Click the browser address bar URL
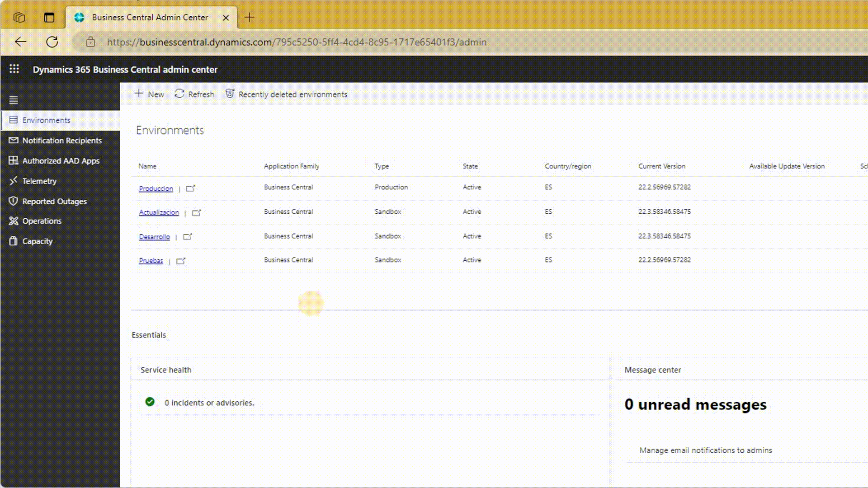Screen dimensions: 868x488 (x=297, y=42)
